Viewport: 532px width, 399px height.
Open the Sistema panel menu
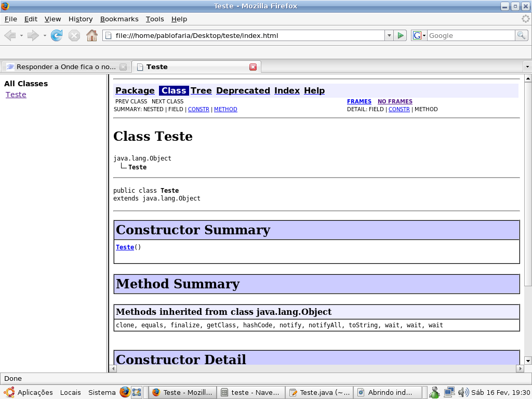[102, 393]
